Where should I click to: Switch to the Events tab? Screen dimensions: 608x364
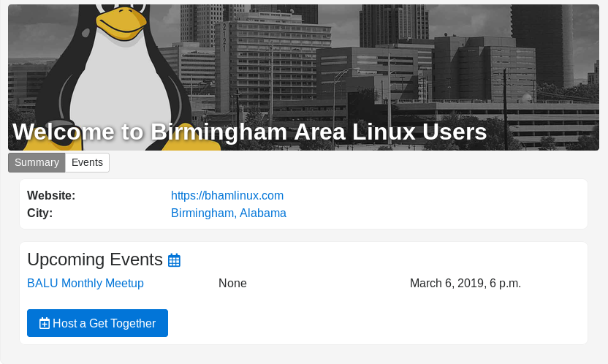(x=87, y=162)
